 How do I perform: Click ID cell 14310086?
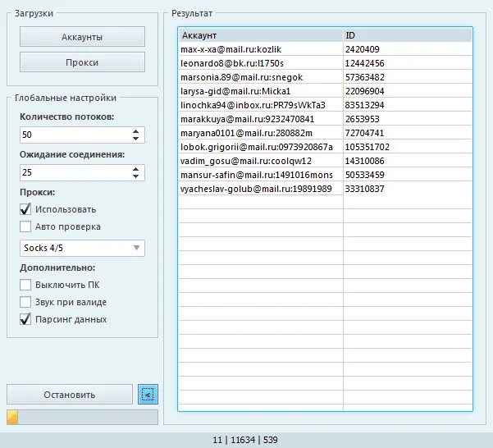click(x=408, y=161)
